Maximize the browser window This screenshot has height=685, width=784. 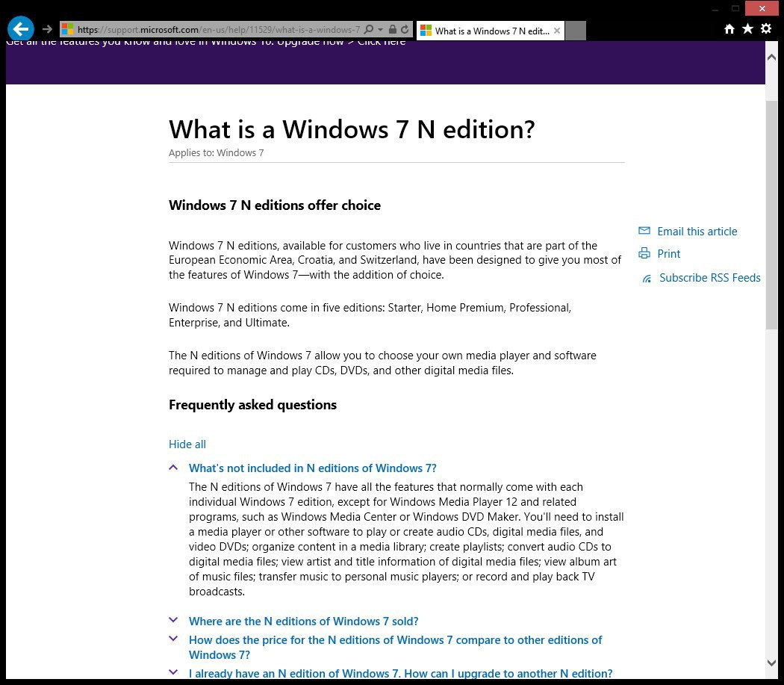click(735, 8)
